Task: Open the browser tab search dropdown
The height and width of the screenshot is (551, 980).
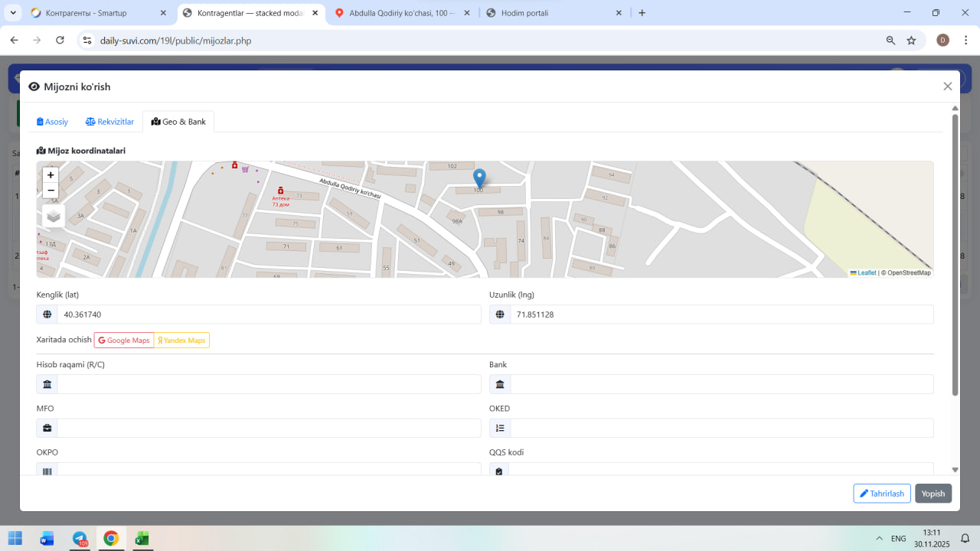Action: point(13,13)
